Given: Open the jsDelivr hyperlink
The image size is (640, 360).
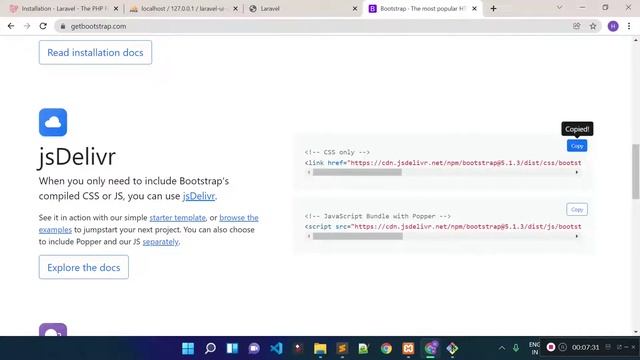Looking at the screenshot, I should click(x=199, y=196).
